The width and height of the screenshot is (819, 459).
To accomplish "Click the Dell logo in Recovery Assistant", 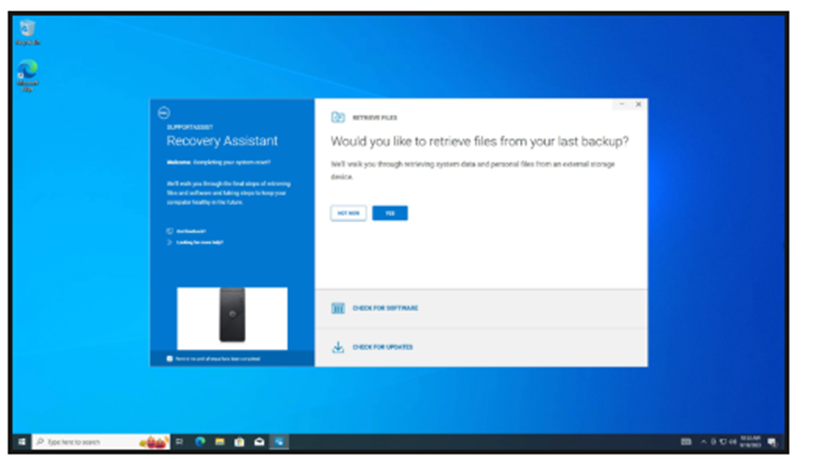I will point(164,113).
